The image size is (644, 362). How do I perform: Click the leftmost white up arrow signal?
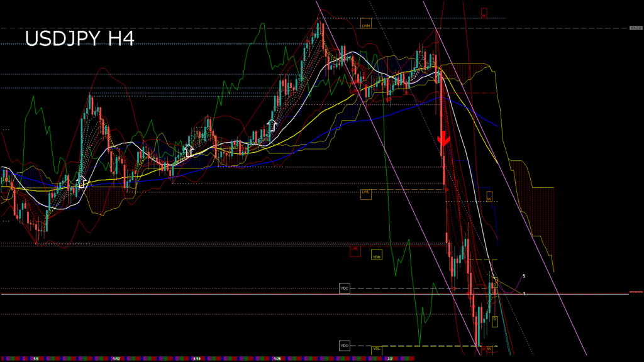pyautogui.click(x=81, y=182)
